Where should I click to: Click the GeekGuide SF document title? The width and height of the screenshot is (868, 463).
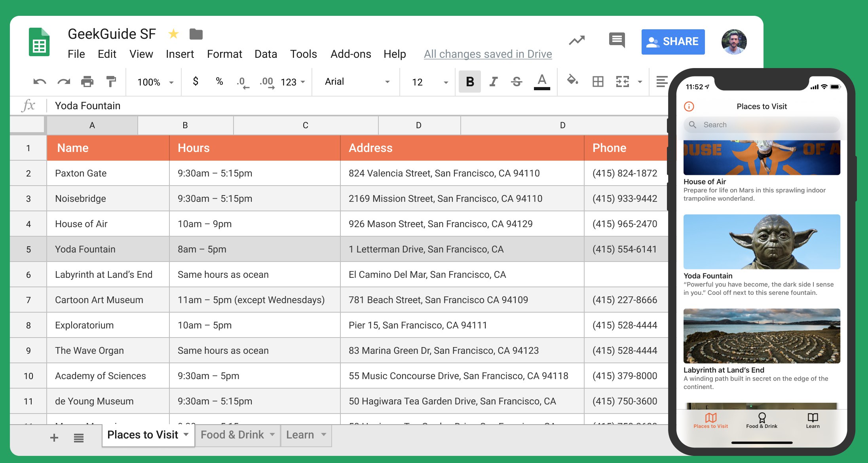tap(112, 34)
